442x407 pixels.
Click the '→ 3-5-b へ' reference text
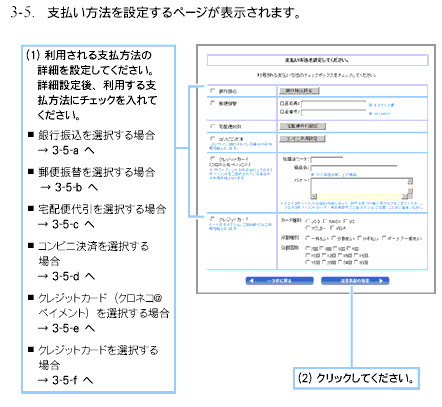point(69,187)
